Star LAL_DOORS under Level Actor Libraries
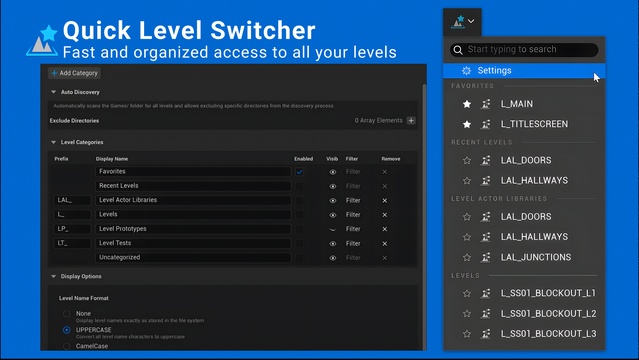This screenshot has height=360, width=639. tap(467, 217)
